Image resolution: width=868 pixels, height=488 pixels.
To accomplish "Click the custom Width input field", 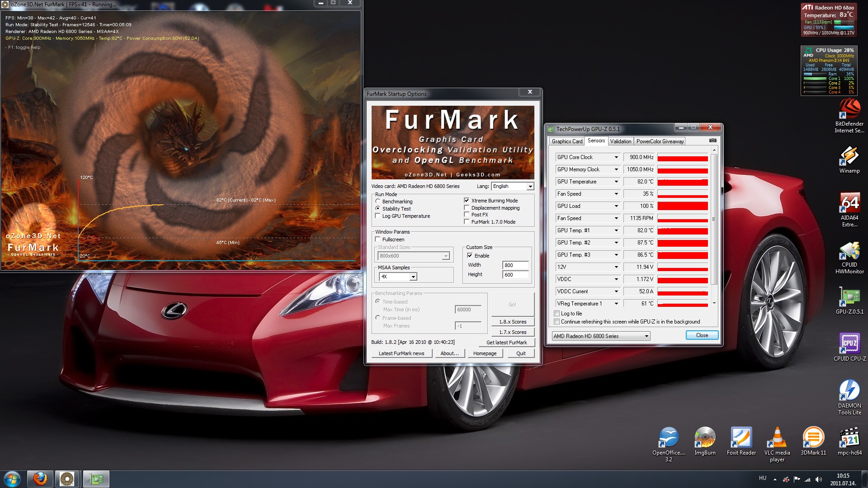I will coord(515,265).
